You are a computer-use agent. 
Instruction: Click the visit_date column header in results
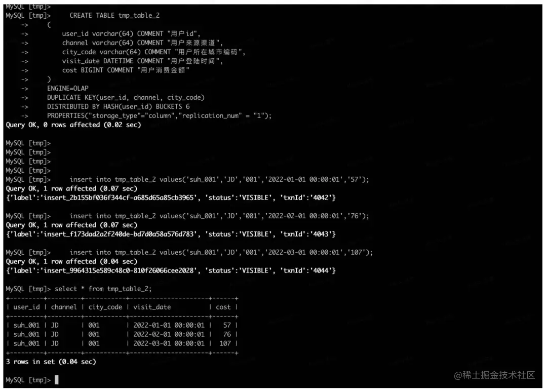click(x=152, y=307)
